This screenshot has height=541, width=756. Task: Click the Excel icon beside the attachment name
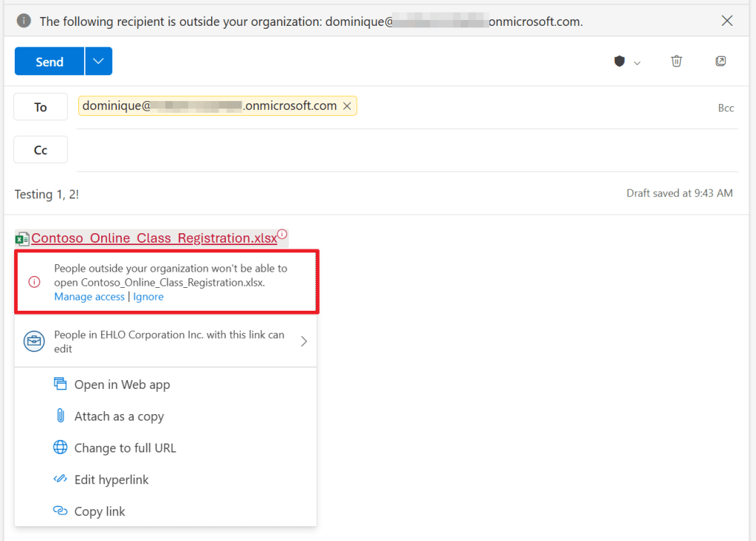click(22, 238)
